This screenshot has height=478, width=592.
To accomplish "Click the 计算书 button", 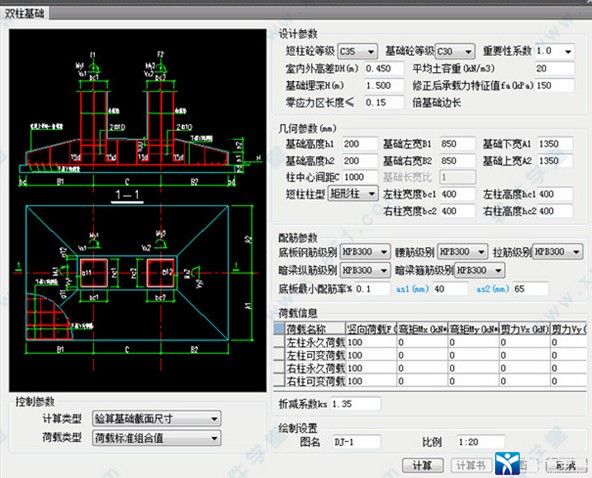I will pos(471,466).
